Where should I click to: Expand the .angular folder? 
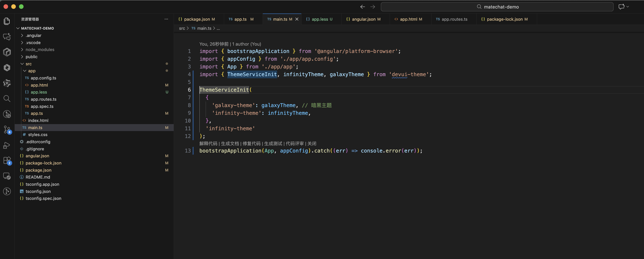(x=33, y=35)
